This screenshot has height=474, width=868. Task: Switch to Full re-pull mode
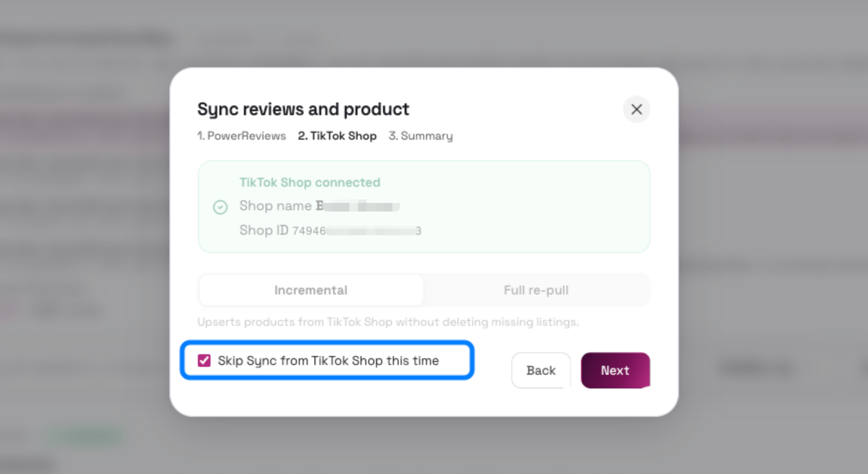tap(536, 290)
